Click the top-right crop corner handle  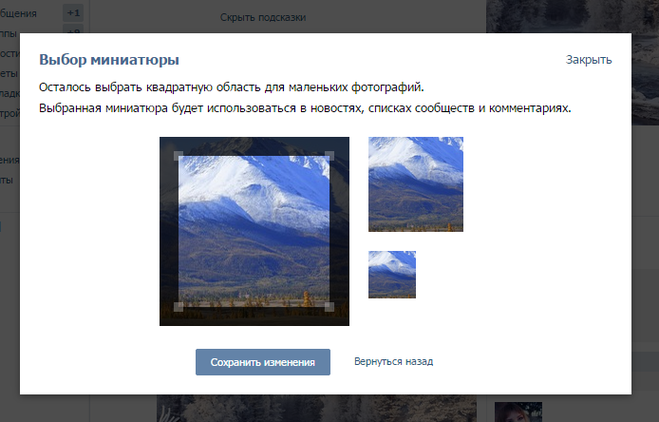[329, 156]
